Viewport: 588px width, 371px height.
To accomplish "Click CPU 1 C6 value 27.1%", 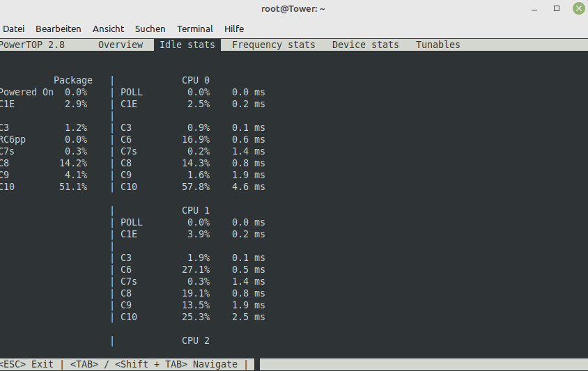I will [196, 269].
